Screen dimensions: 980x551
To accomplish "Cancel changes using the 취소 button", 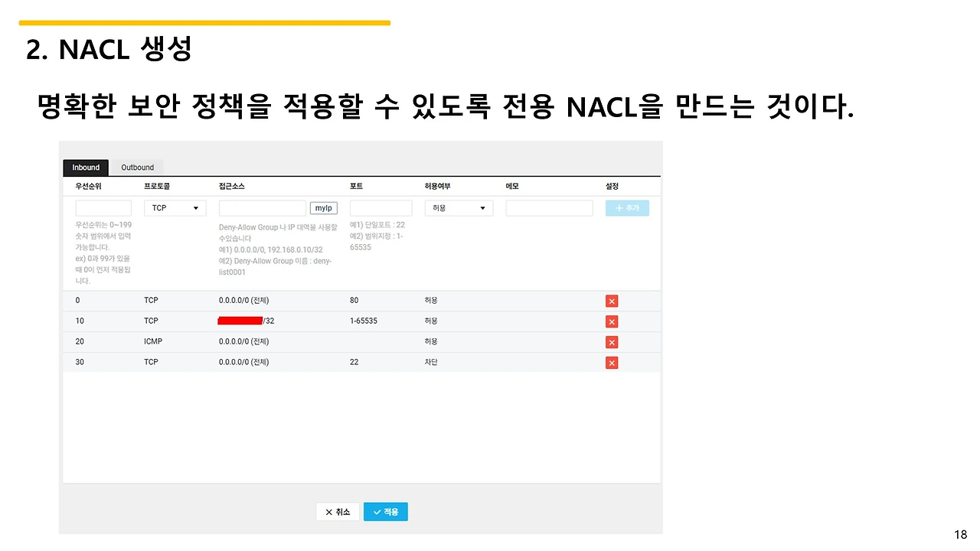I will click(337, 512).
